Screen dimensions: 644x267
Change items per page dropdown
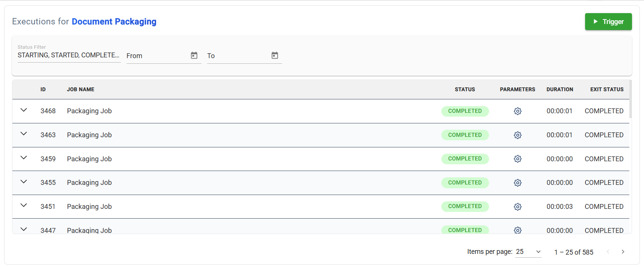528,252
